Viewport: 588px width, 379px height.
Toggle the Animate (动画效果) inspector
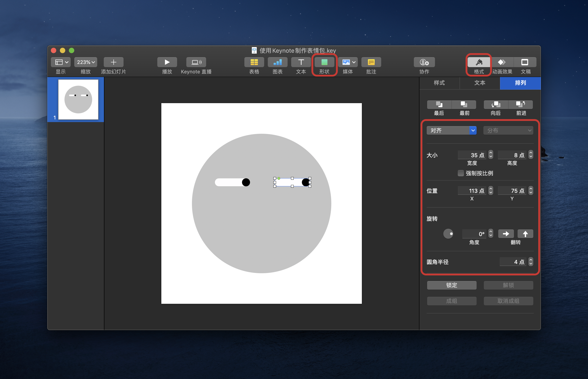(502, 62)
